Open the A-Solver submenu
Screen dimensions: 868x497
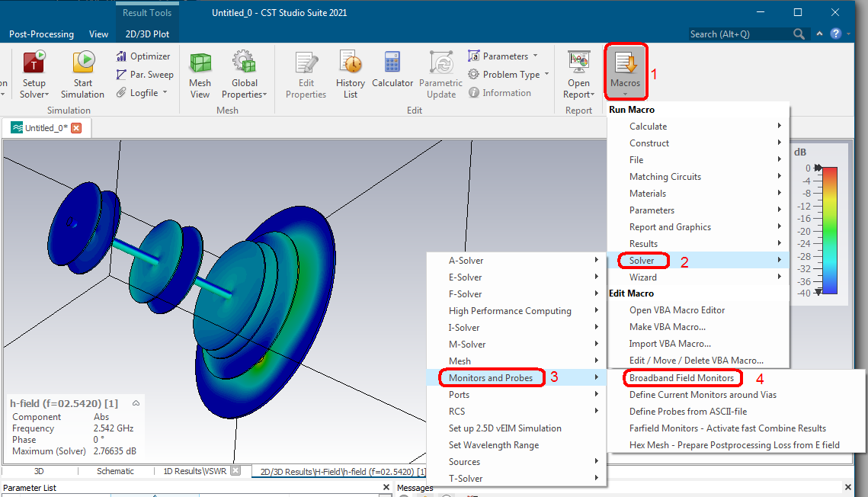pos(517,260)
